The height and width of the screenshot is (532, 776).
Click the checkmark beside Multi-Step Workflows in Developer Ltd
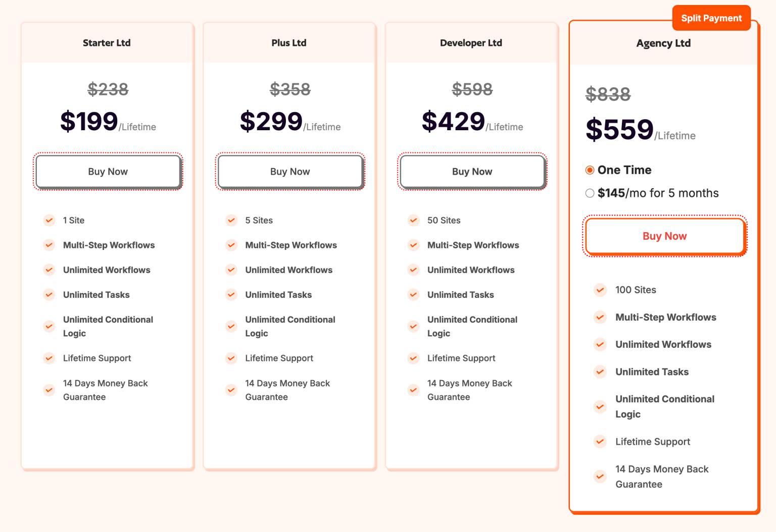click(x=413, y=245)
